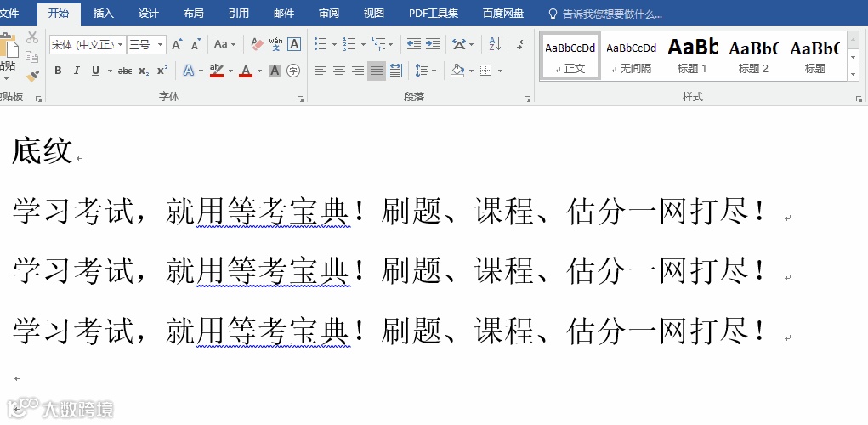Apply the 标题 1 style
Screen dimensions: 868x425
click(x=692, y=56)
